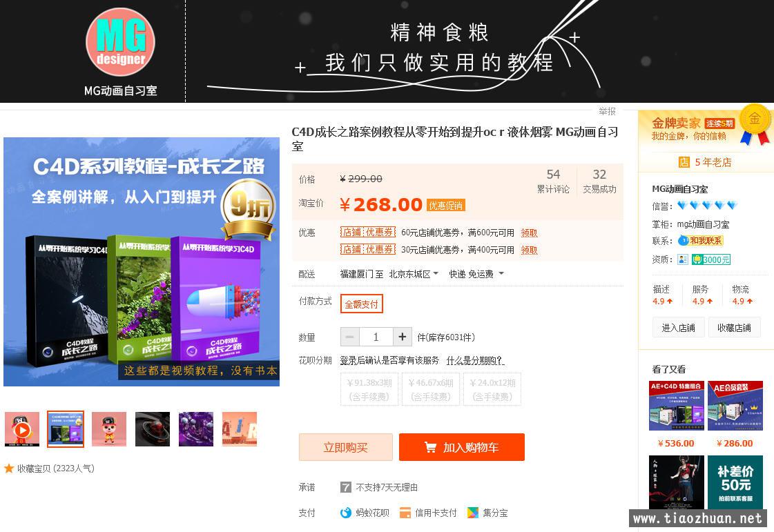Open the mg动画自习室 shopkeeper link
Screen dimensions: 774x532
(703, 224)
